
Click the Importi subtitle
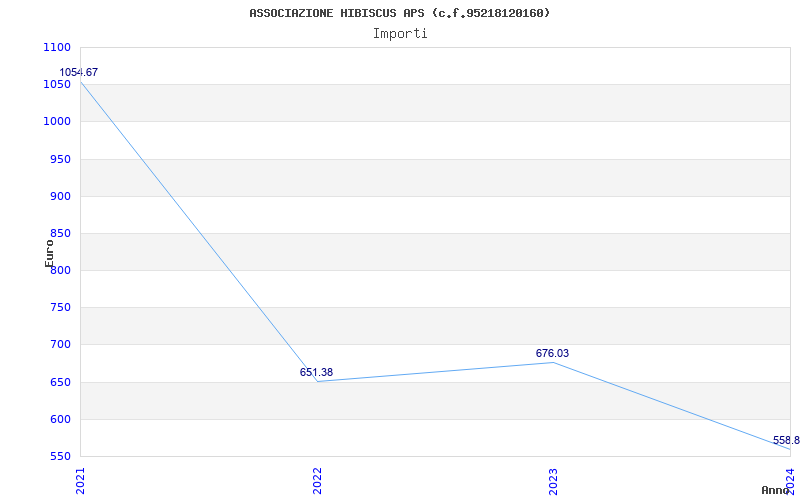(400, 34)
